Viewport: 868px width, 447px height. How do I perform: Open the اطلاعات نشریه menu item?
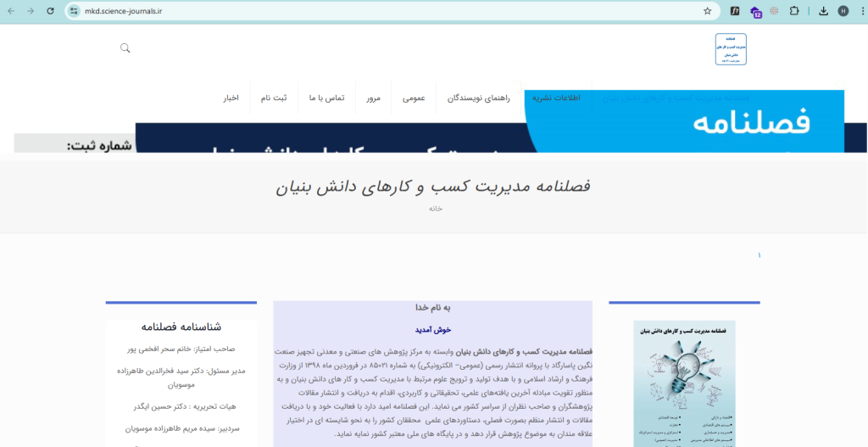tap(556, 98)
